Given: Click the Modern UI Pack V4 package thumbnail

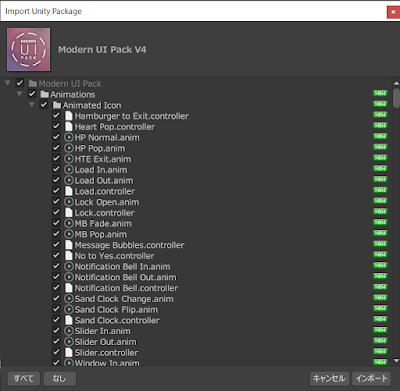Looking at the screenshot, I should tap(29, 49).
